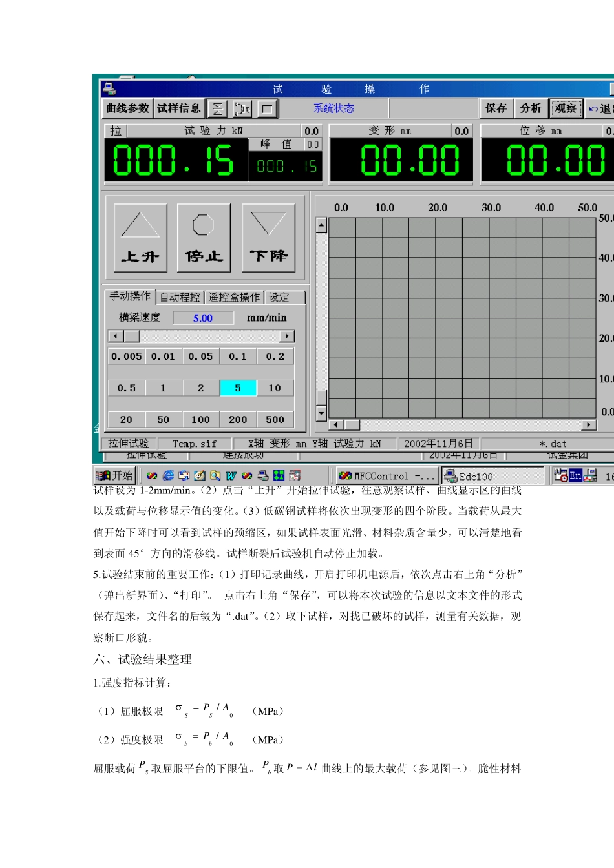Click the *.dat status bar entry
This screenshot has width=614, height=868.
tap(553, 444)
